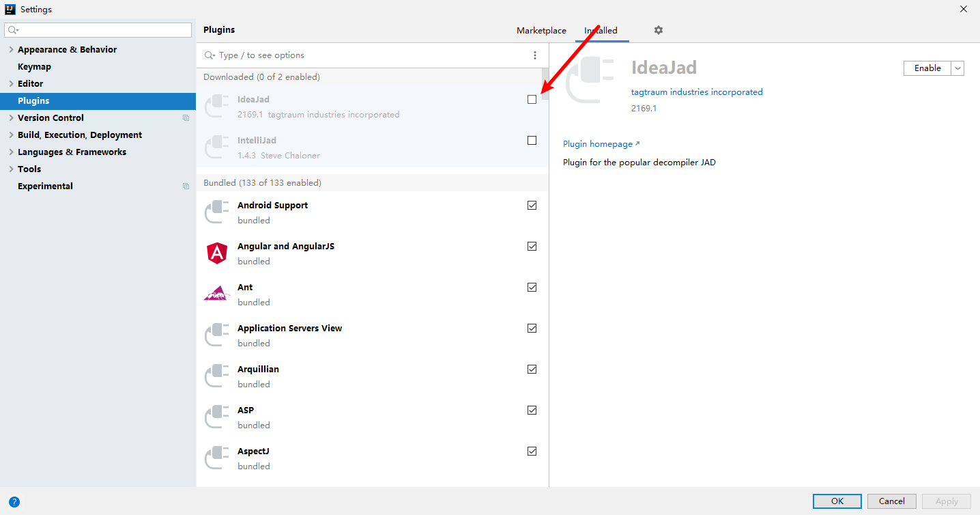This screenshot has width=980, height=515.
Task: Click the plugin list vertical scrollbar
Action: click(545, 85)
